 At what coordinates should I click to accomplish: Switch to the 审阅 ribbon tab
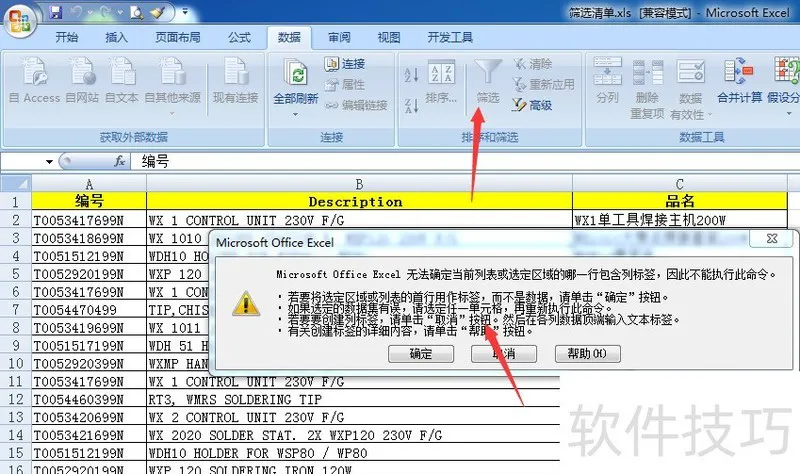[339, 37]
